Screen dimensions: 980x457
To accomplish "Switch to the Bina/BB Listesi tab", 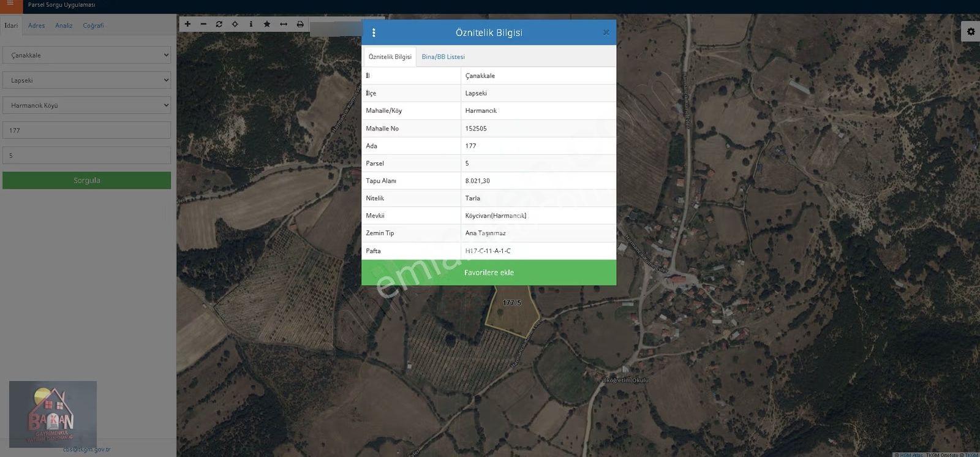I will (443, 57).
